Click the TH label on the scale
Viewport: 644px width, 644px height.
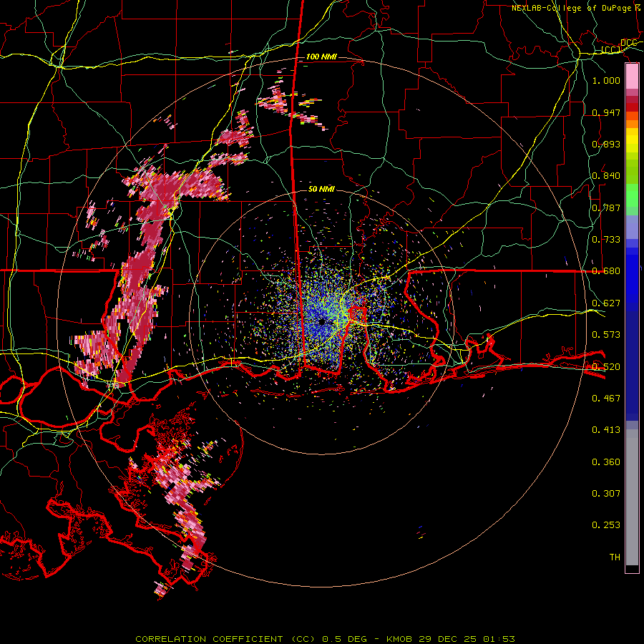[615, 557]
